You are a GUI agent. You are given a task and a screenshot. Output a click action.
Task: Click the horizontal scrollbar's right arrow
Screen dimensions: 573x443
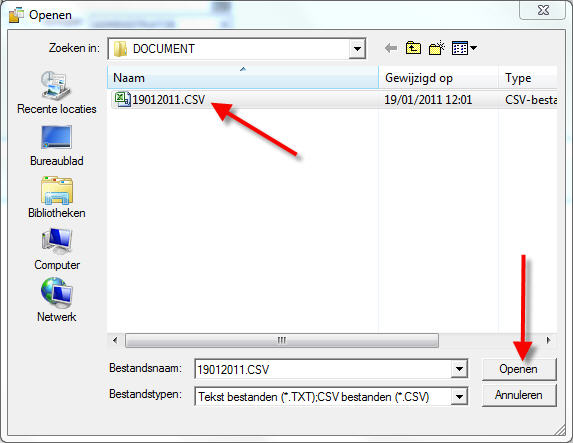548,340
